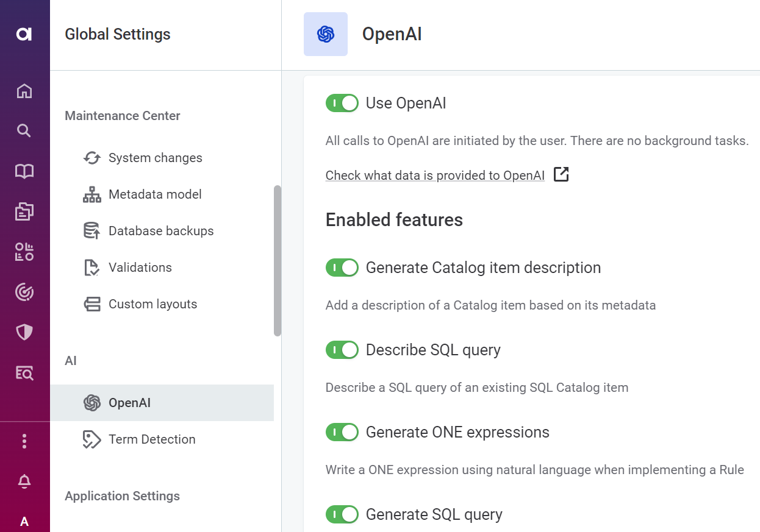Go to Database backups settings
Screen dimensions: 760x532
click(x=161, y=231)
